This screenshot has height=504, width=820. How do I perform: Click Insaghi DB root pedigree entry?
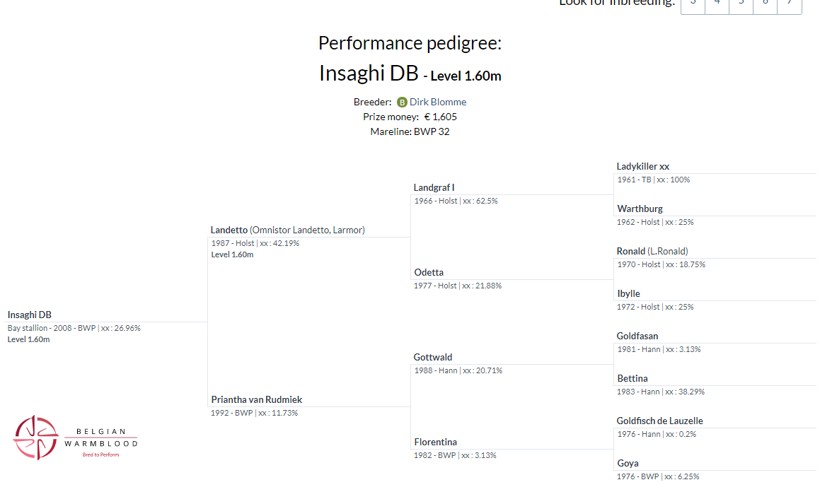tap(30, 315)
